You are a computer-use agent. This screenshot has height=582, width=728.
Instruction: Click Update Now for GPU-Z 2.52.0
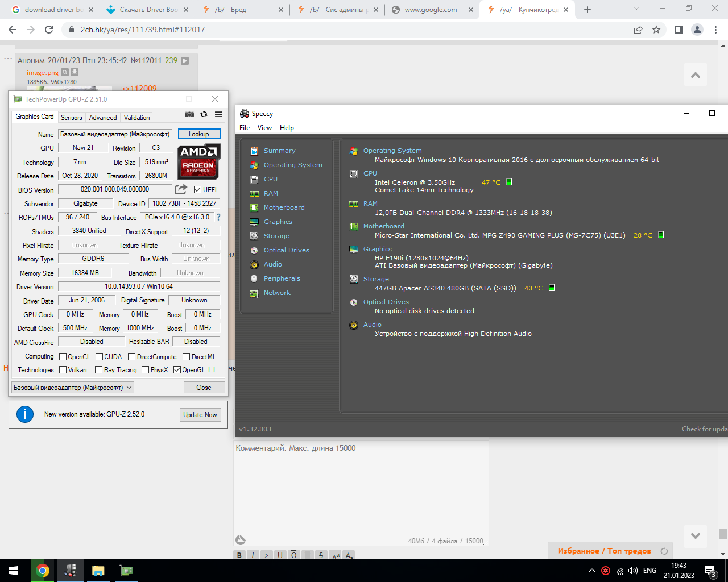pyautogui.click(x=200, y=415)
